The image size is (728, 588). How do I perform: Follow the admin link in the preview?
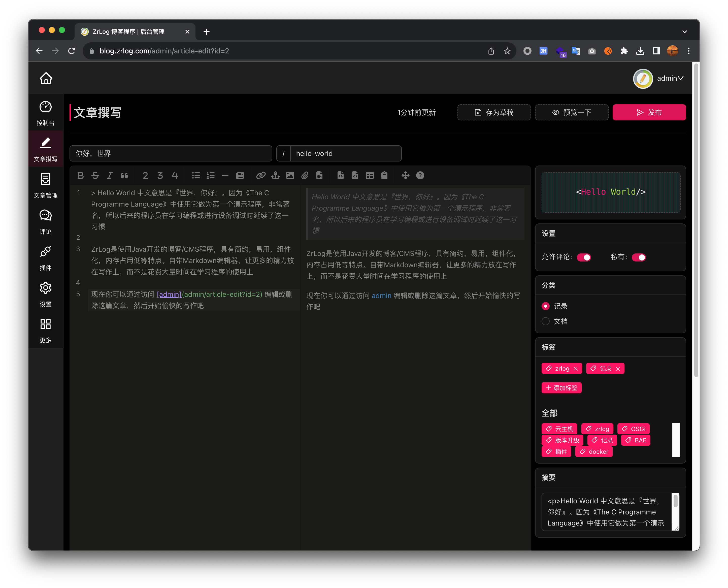(381, 296)
